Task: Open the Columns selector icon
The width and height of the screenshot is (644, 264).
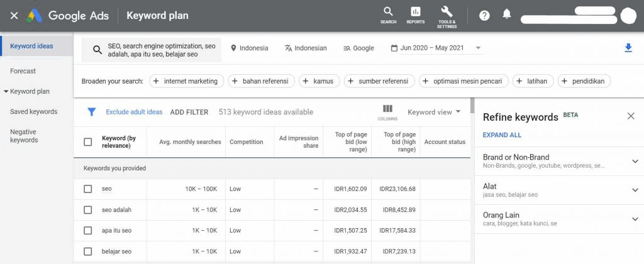Action: (x=387, y=111)
